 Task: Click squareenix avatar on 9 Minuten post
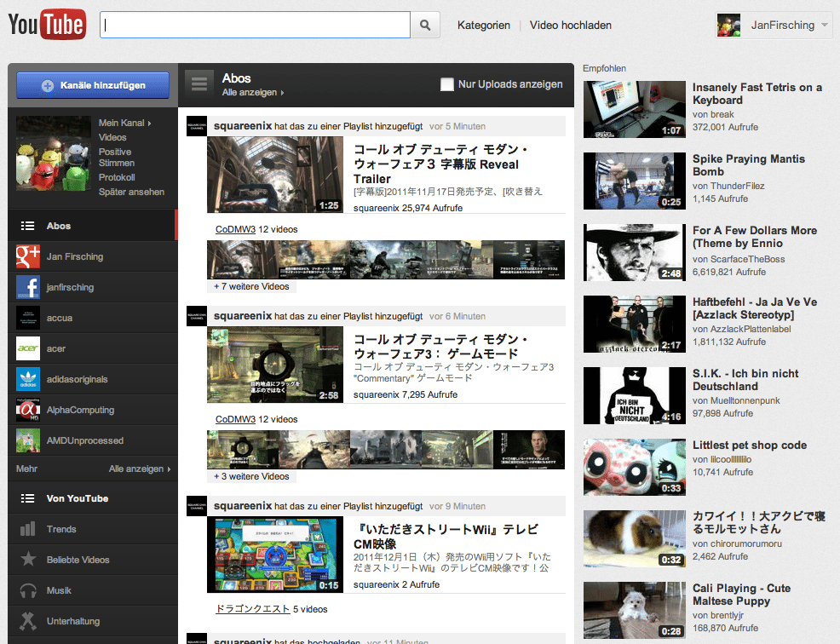pos(197,506)
